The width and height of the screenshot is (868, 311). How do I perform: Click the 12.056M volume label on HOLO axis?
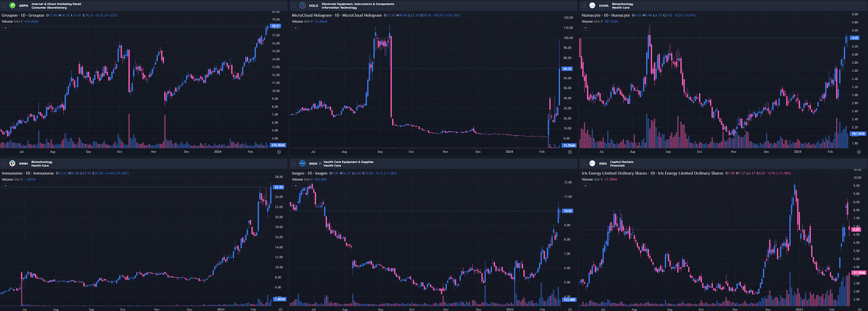(x=569, y=145)
